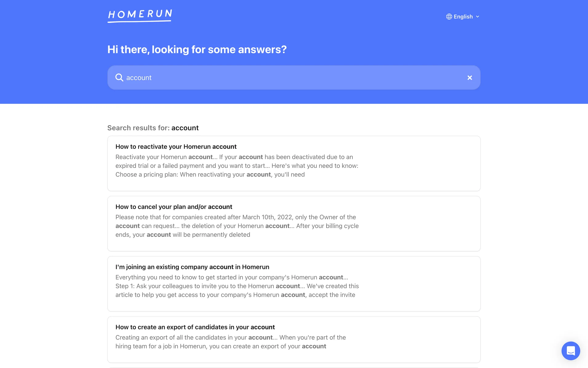The image size is (588, 368).
Task: Clear the search with the X icon
Action: click(x=469, y=78)
